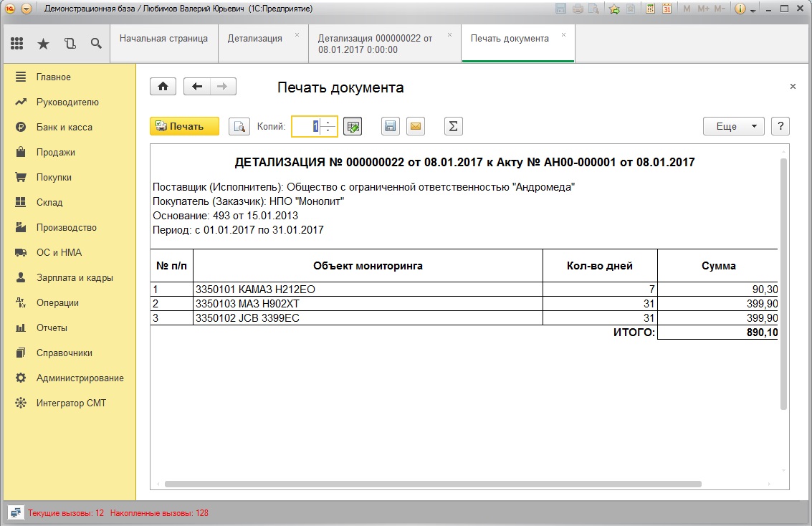Navigate forward with the right arrow
The height and width of the screenshot is (526, 812).
[x=223, y=87]
